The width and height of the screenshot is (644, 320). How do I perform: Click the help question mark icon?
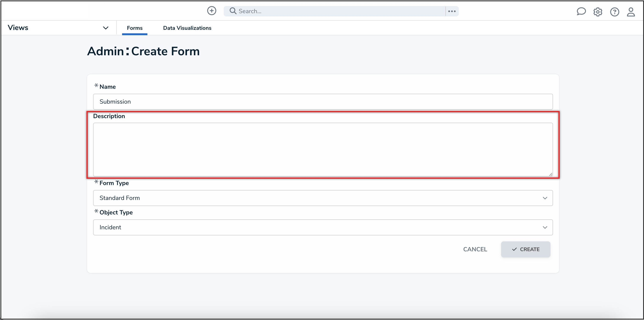615,12
